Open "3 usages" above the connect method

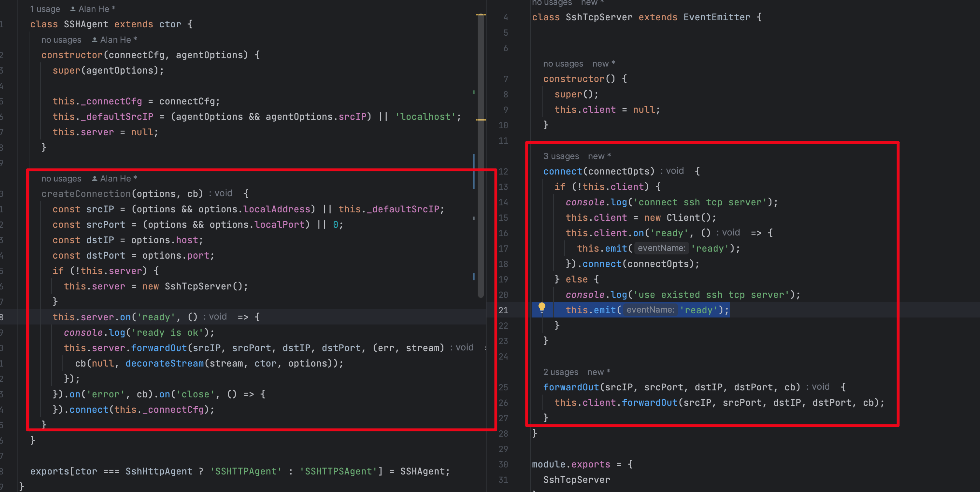[x=560, y=156]
